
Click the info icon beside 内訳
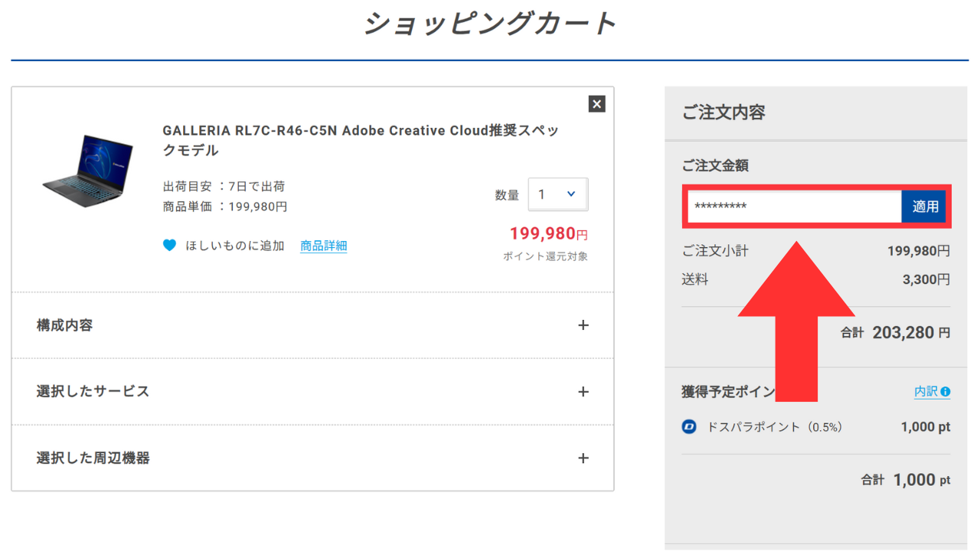click(x=946, y=391)
